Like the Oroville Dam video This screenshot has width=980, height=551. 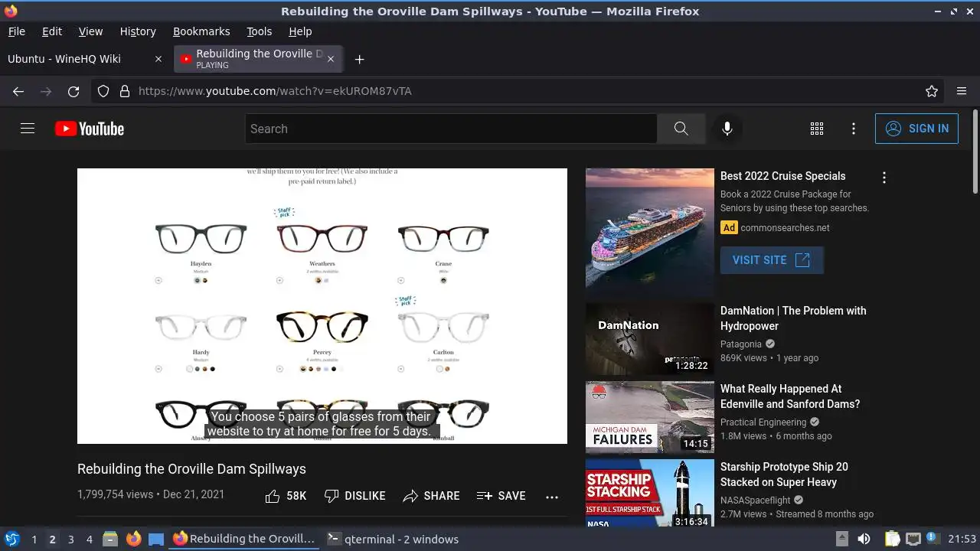(286, 496)
